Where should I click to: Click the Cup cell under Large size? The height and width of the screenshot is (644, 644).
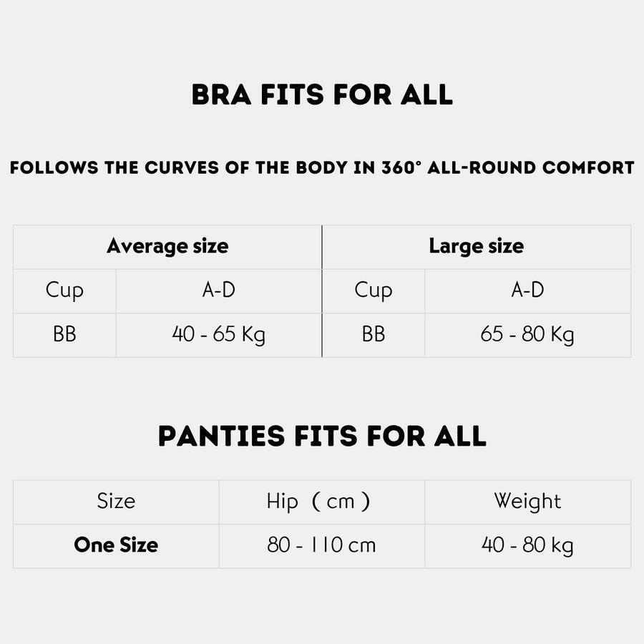pos(374,290)
